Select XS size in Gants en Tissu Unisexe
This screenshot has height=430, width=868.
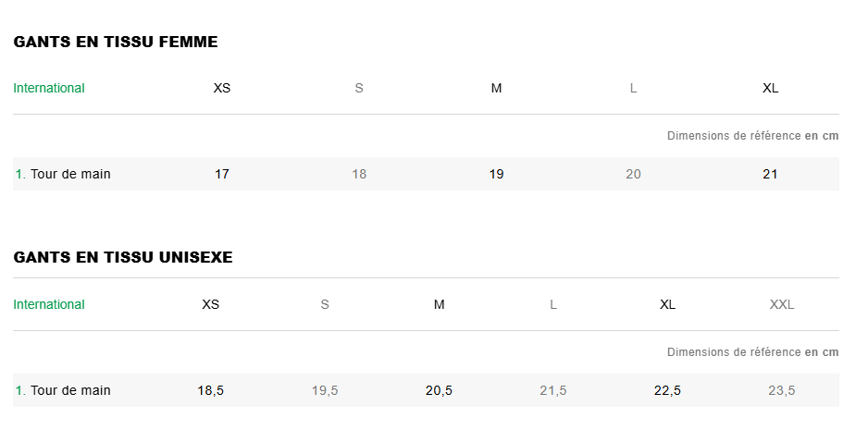click(x=211, y=304)
